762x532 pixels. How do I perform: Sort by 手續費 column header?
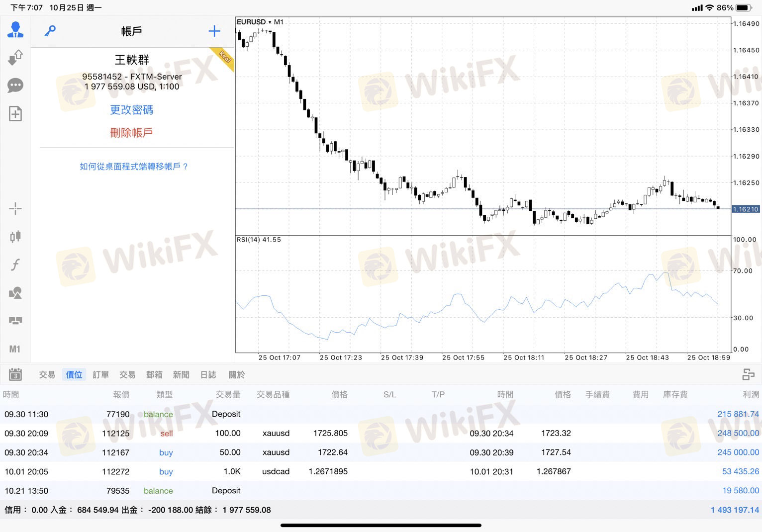tap(598, 395)
